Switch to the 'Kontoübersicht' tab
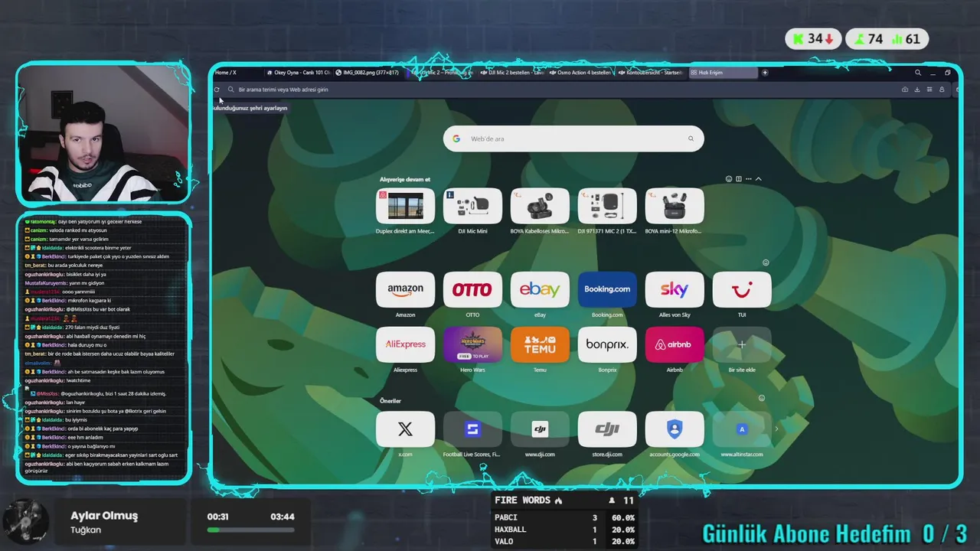The image size is (980, 551). (651, 73)
